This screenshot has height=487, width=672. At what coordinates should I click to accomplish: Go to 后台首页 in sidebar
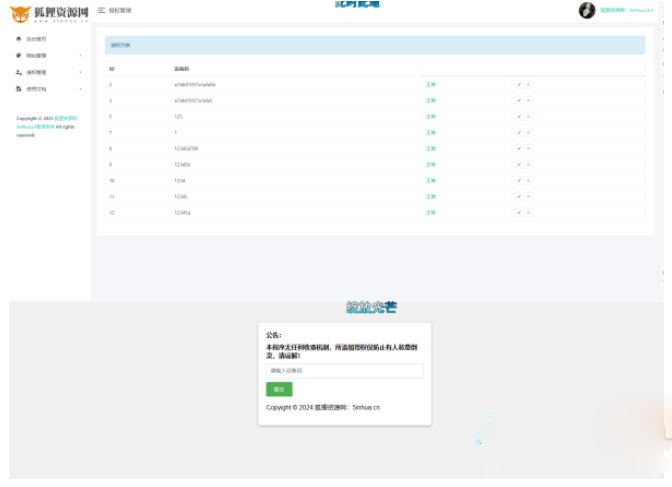point(36,39)
